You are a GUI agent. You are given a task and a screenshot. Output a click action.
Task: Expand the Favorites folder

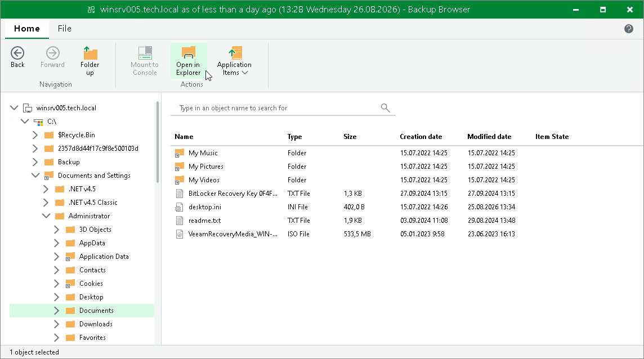[56, 338]
